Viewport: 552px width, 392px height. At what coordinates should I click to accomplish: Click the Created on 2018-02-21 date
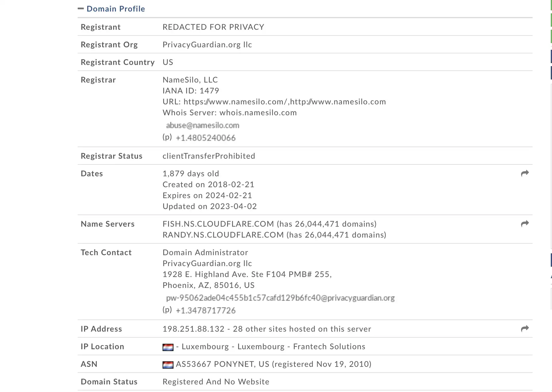[208, 184]
